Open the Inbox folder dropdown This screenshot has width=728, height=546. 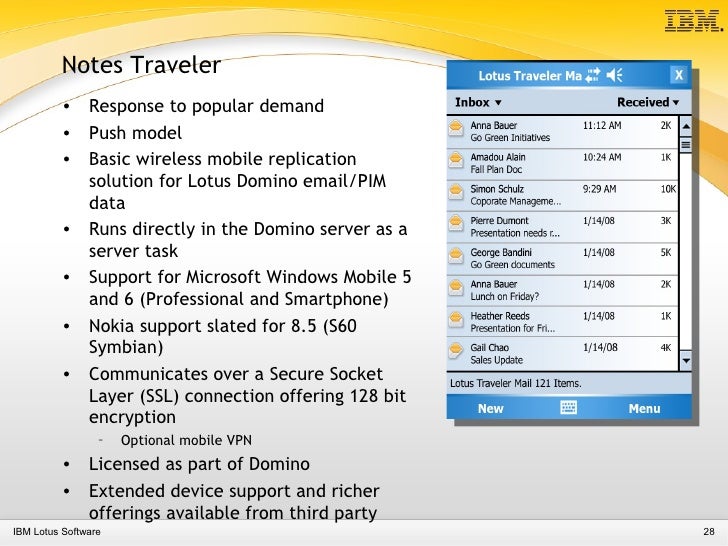[478, 102]
